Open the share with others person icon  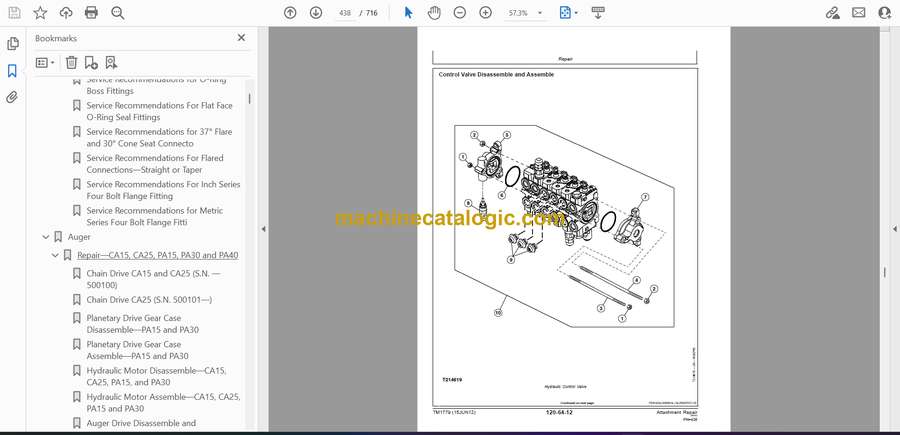(885, 13)
